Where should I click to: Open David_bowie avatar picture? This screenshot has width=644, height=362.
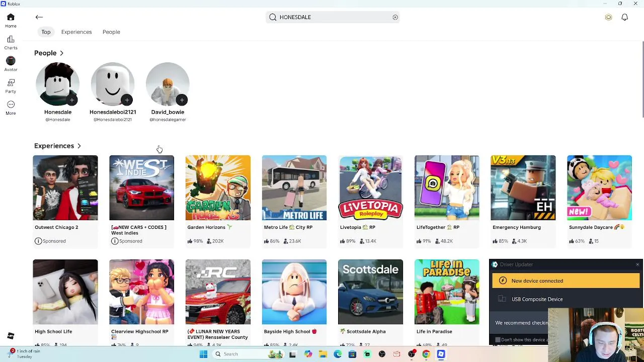tap(168, 84)
